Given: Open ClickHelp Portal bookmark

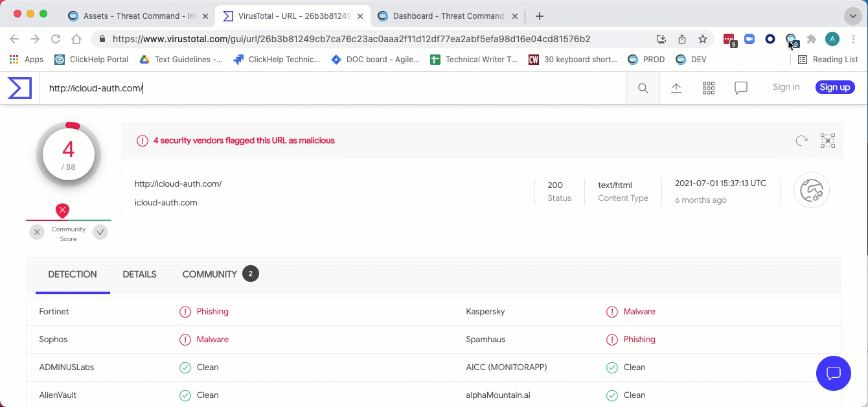Looking at the screenshot, I should (x=91, y=60).
